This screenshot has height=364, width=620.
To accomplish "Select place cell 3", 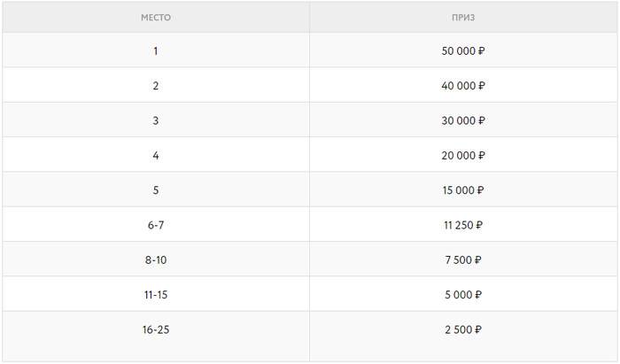I will [156, 120].
